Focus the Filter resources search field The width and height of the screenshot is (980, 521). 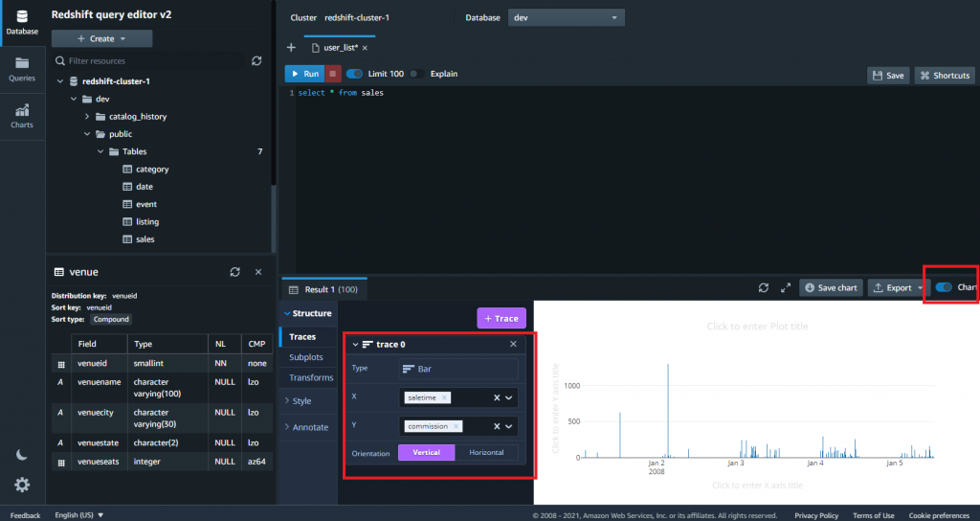[x=148, y=60]
